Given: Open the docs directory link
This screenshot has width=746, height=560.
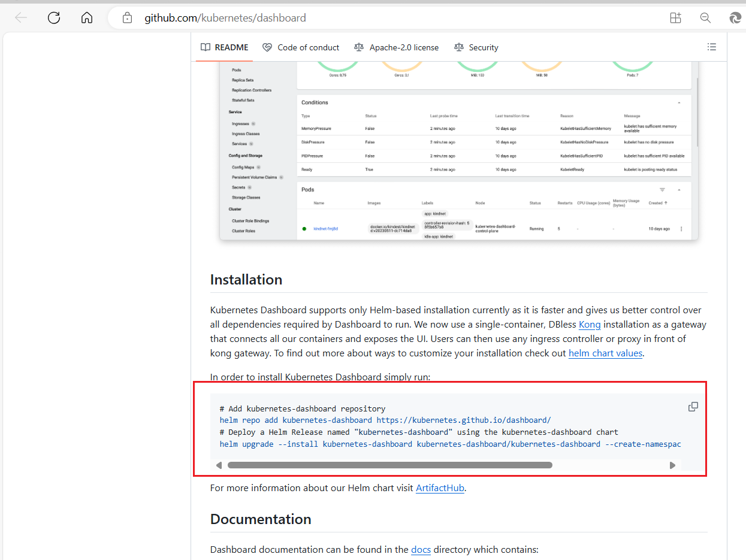Looking at the screenshot, I should [421, 550].
